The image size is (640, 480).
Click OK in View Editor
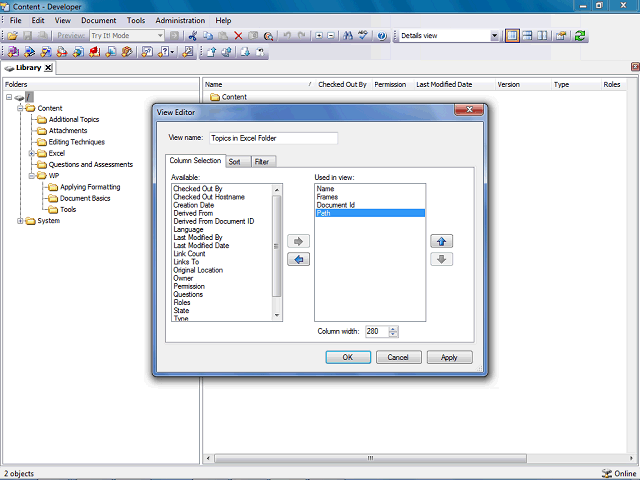click(x=348, y=357)
